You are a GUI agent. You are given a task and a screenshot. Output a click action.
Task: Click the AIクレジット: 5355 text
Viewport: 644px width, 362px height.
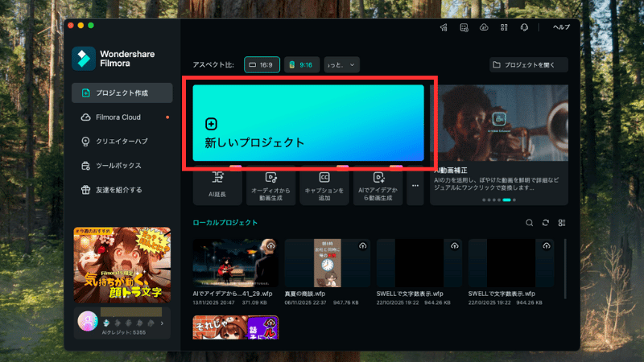pyautogui.click(x=124, y=332)
